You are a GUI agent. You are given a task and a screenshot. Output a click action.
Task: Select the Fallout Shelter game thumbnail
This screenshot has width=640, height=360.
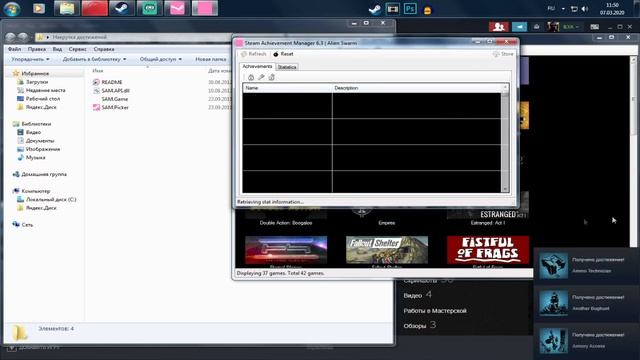click(387, 250)
